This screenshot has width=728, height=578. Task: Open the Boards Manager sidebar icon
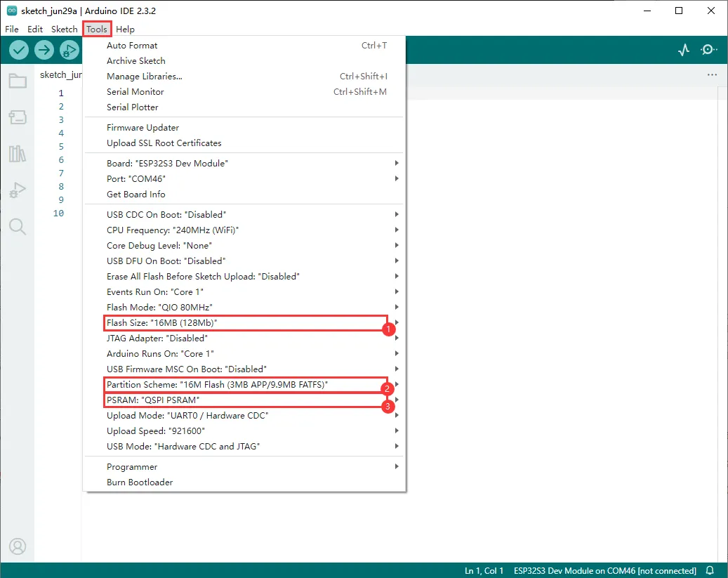tap(18, 117)
